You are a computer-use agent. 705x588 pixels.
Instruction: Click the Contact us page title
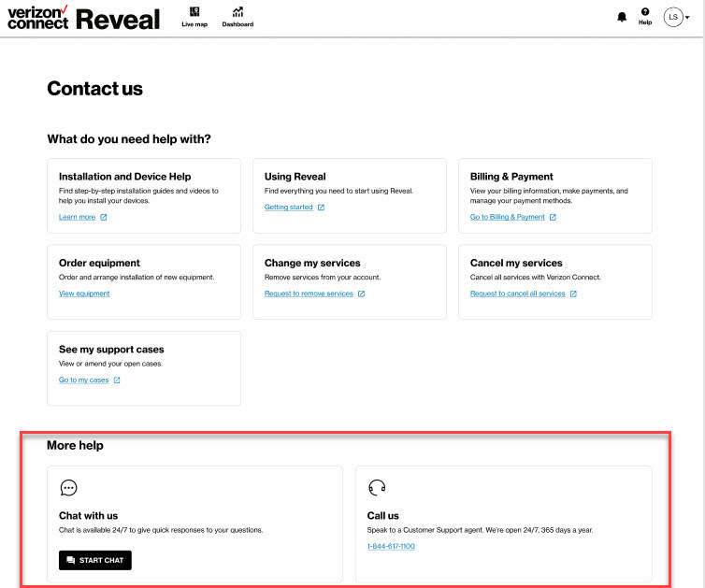coord(94,89)
